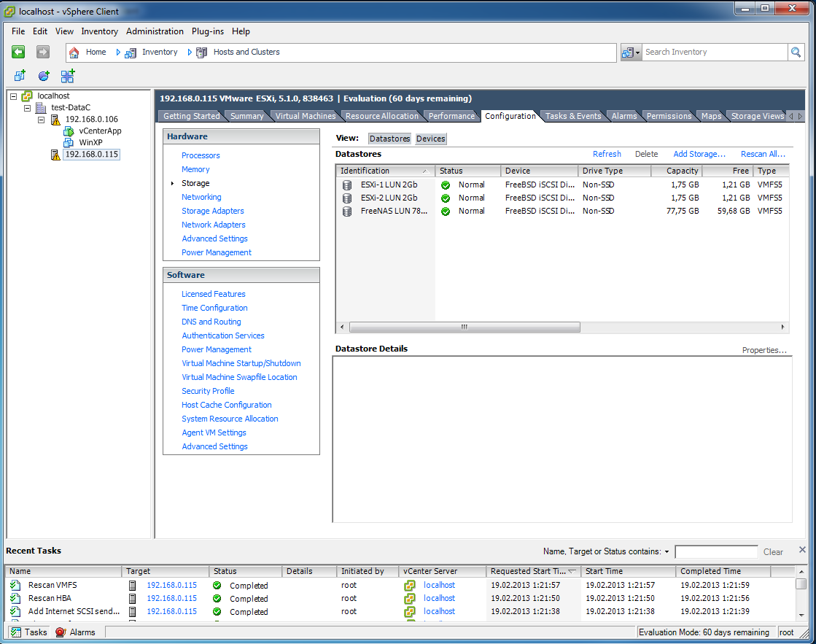Screen dimensions: 816x644
Task: Click the ESXi-2 LUN 2Gb datastore icon
Action: [347, 198]
